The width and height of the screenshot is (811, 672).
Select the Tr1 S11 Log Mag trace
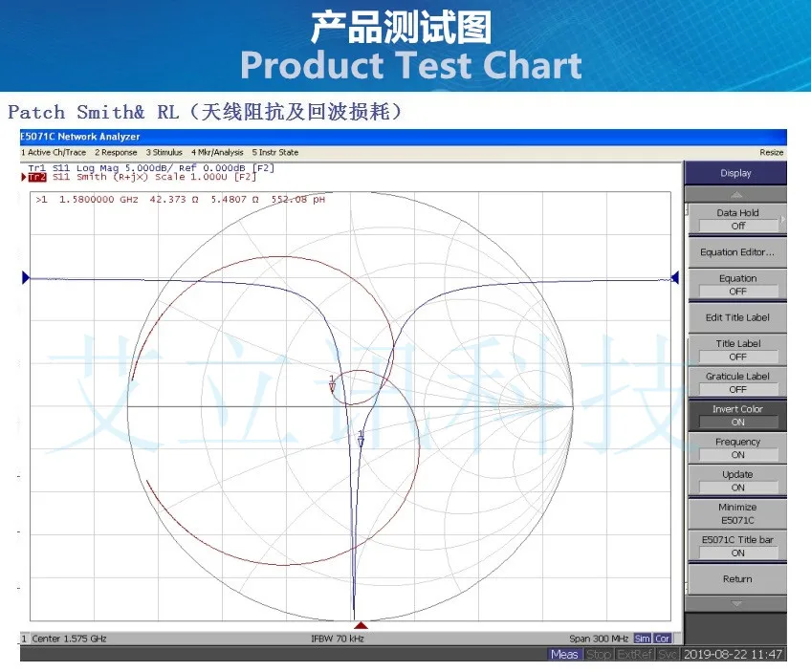151,168
